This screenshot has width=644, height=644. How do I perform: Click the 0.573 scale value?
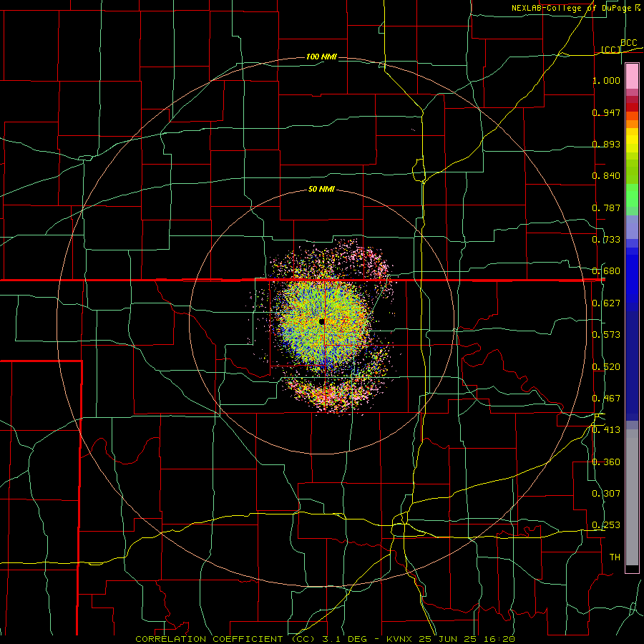[606, 334]
